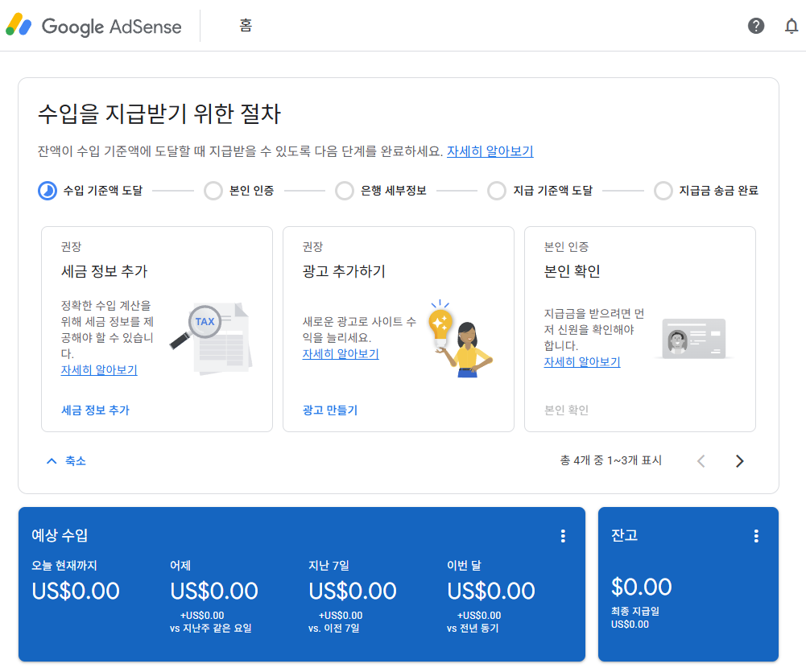
Task: Select the 본인 인증 step circle
Action: point(213,191)
